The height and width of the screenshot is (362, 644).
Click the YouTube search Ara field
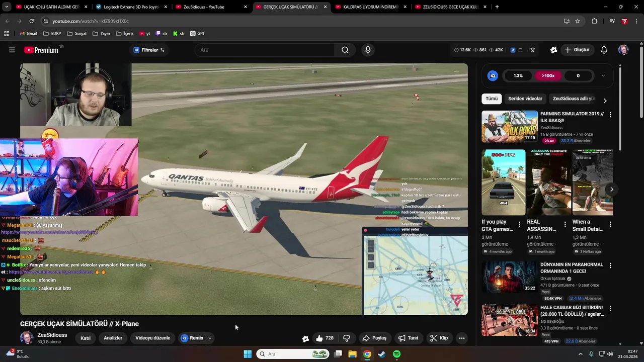pyautogui.click(x=265, y=50)
